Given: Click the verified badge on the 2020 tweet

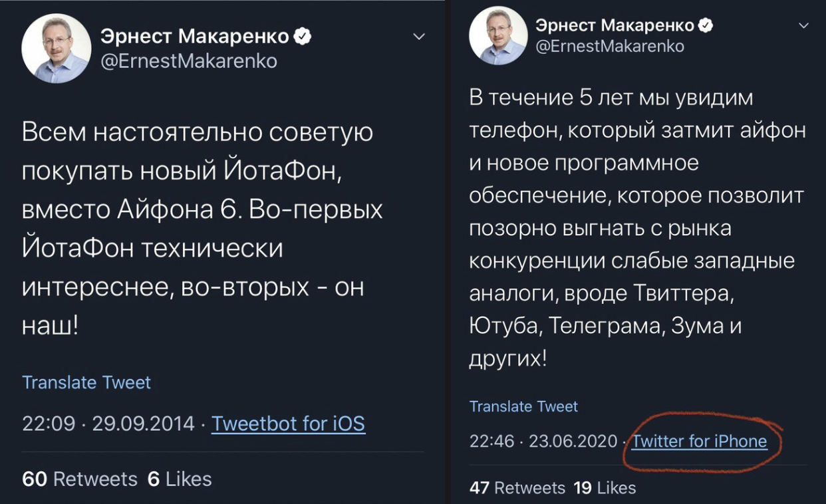Looking at the screenshot, I should tap(706, 25).
